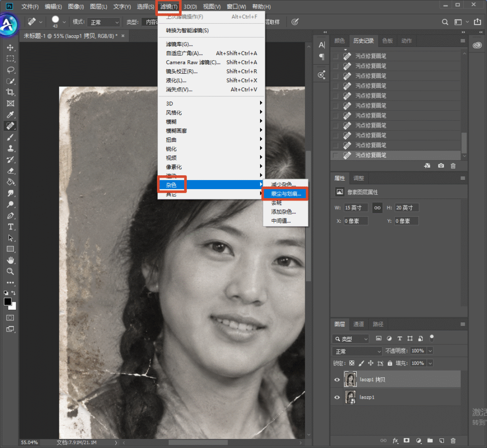
Task: Toggle lock image pixels brush icon
Action: click(361, 363)
